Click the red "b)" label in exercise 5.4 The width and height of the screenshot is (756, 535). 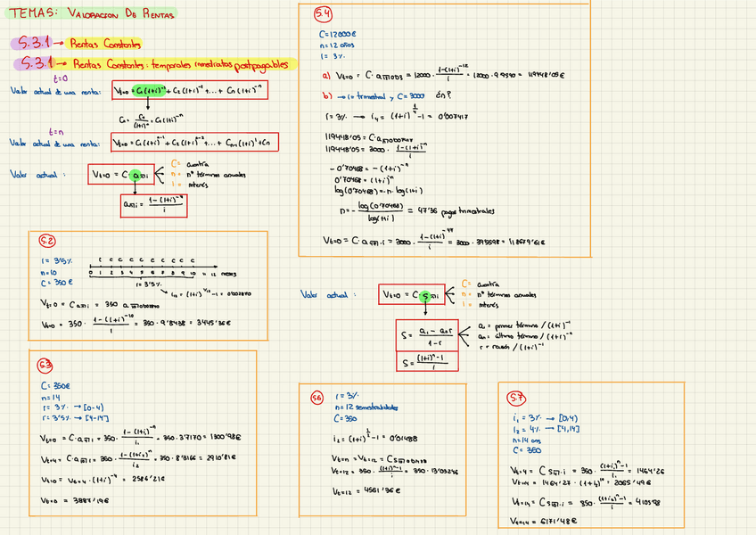click(327, 95)
